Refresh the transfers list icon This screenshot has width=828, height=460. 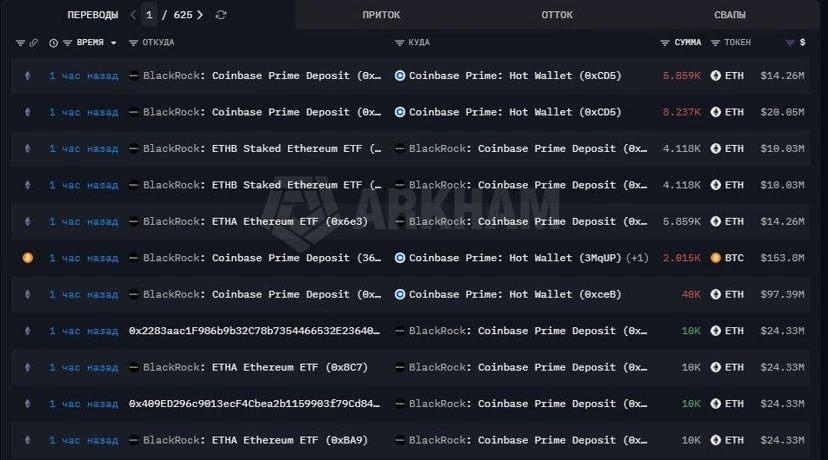221,15
